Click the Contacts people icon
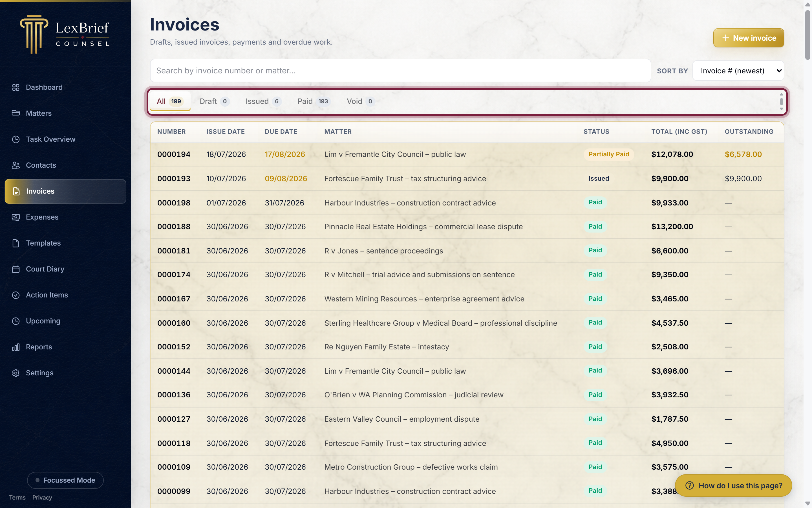Viewport: 812px width, 508px height. pos(16,165)
